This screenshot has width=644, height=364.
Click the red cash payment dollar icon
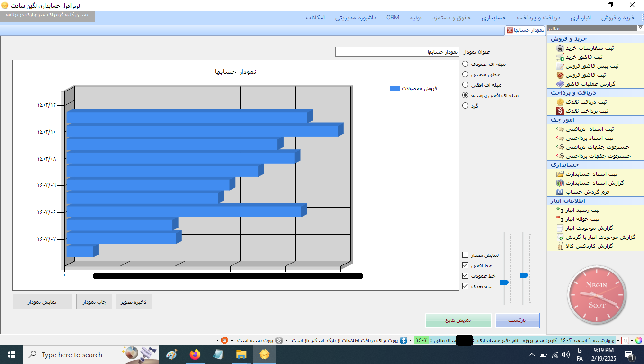560,111
